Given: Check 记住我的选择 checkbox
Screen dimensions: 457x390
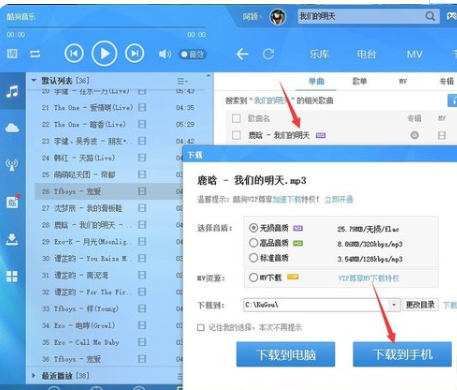Looking at the screenshot, I should click(x=201, y=328).
